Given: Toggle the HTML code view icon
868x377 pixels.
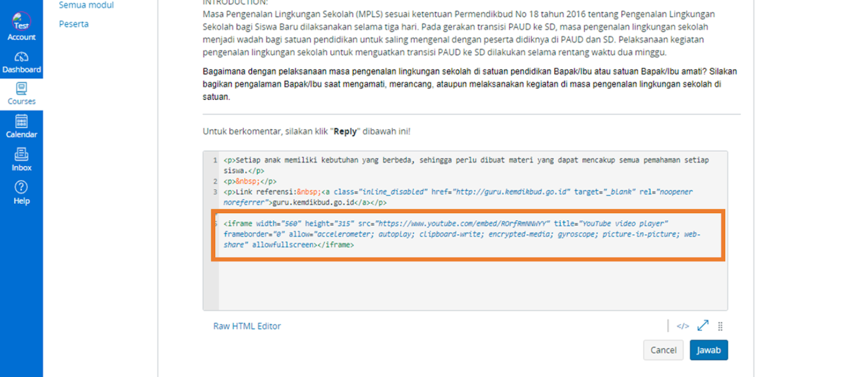Looking at the screenshot, I should tap(682, 326).
